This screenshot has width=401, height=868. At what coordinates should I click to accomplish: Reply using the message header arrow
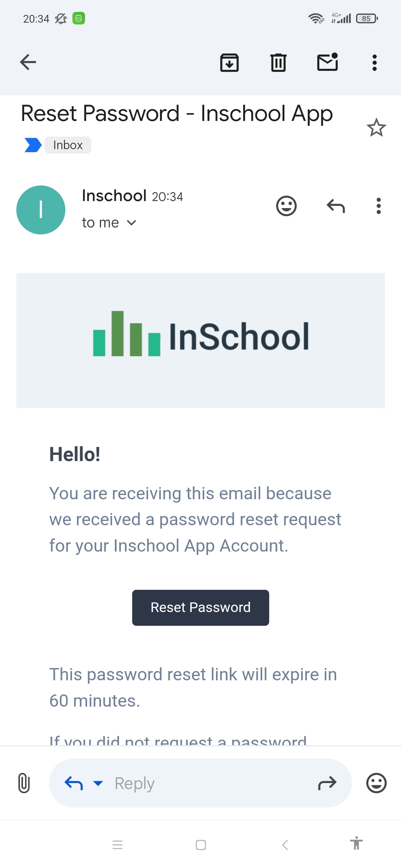(x=336, y=206)
